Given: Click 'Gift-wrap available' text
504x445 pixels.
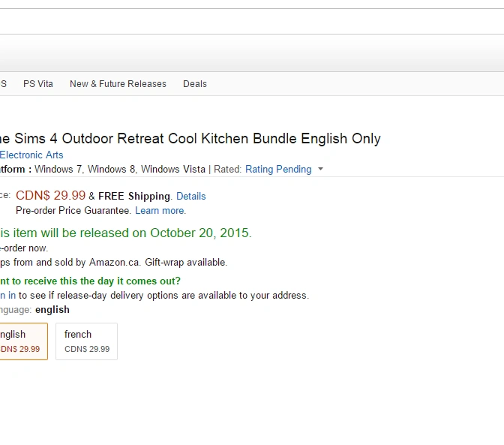Looking at the screenshot, I should (186, 263).
